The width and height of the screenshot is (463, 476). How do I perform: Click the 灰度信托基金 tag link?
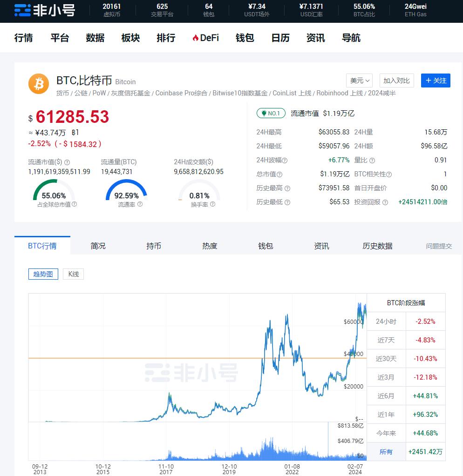click(130, 93)
